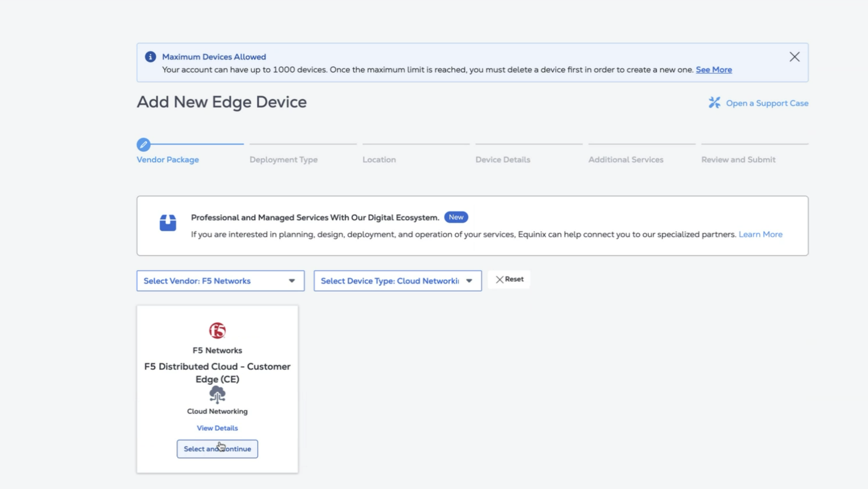Expand vendor list using its arrow
This screenshot has width=868, height=489.
click(292, 281)
